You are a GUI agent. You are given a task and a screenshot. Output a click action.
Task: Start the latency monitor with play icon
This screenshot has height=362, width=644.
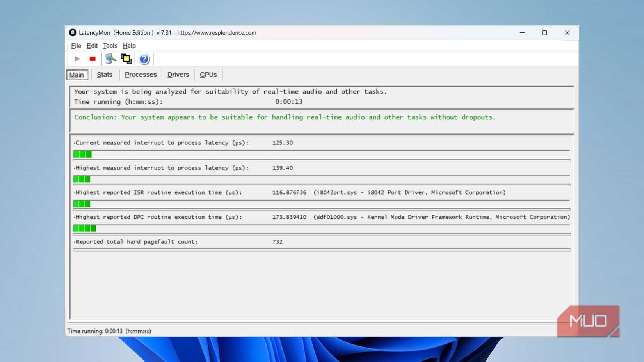click(77, 59)
